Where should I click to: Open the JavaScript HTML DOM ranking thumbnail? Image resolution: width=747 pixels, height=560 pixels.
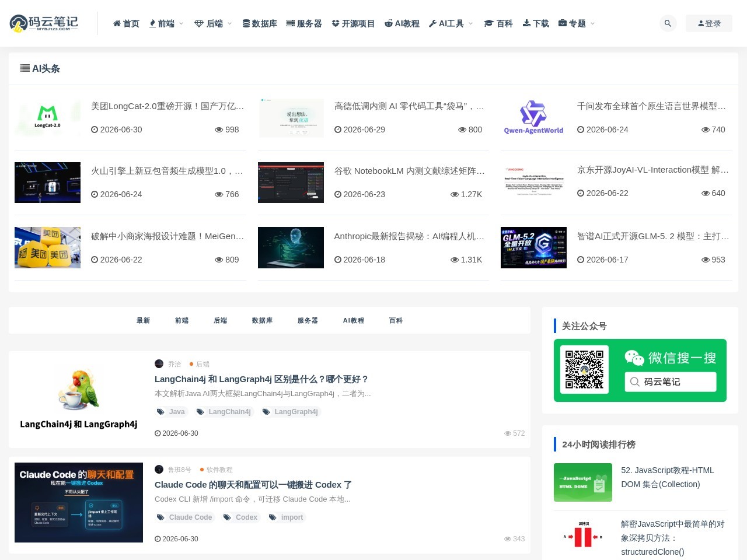click(x=583, y=482)
